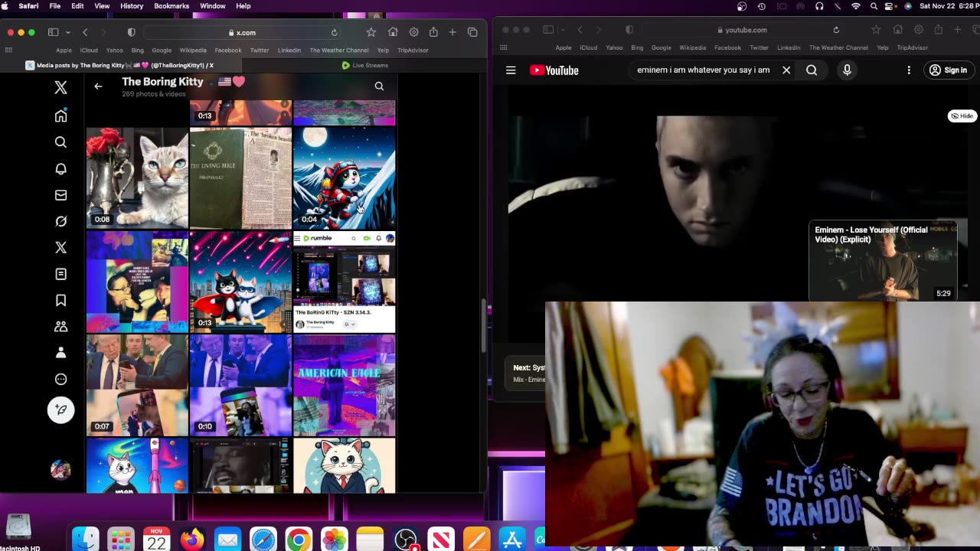980x551 pixels.
Task: Open More options circle in X sidebar
Action: (x=60, y=380)
